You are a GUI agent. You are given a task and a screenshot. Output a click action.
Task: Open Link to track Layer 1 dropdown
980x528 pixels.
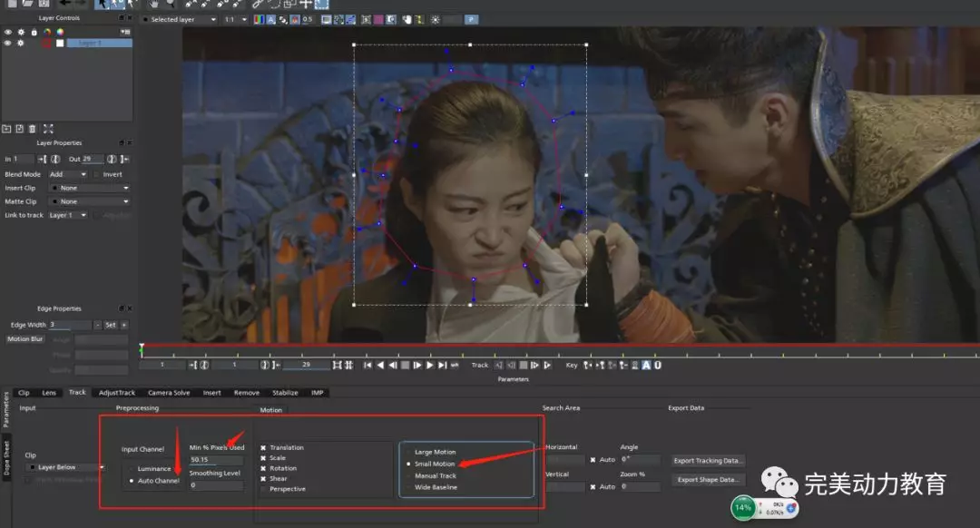click(x=68, y=215)
